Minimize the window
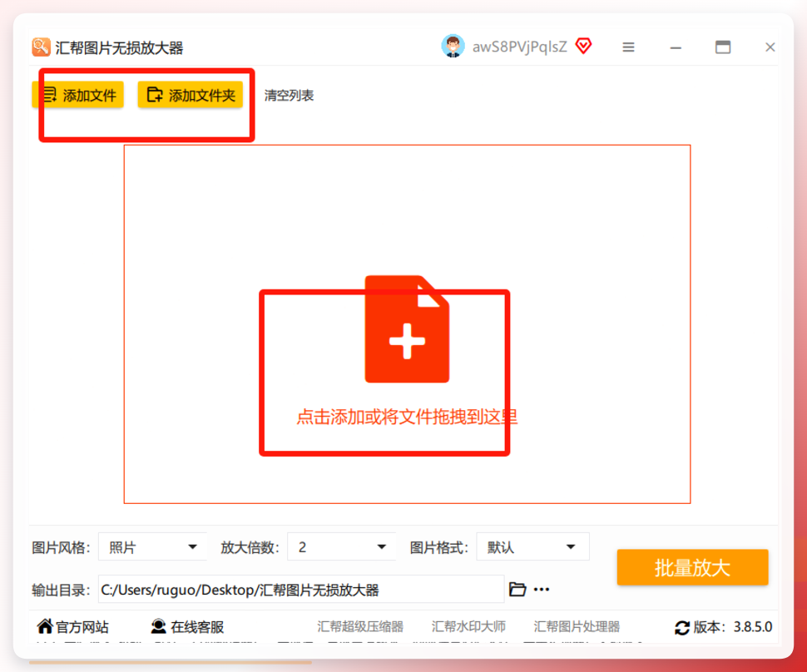This screenshot has height=672, width=807. click(676, 48)
